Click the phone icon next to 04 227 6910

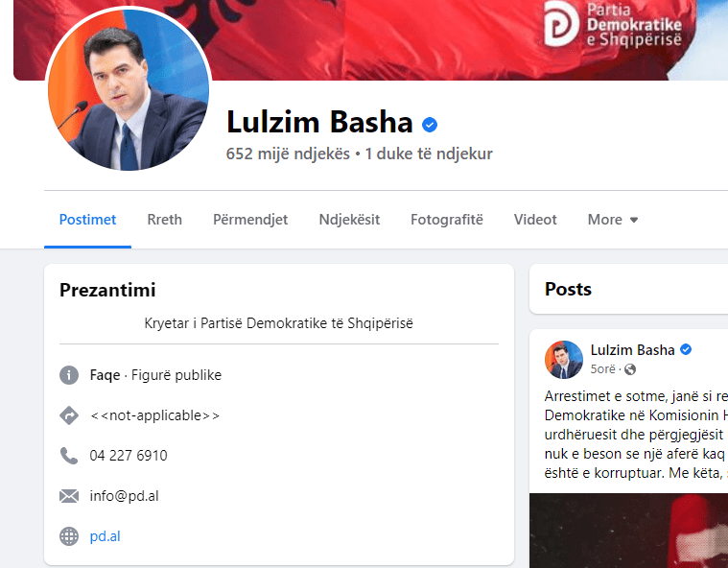pos(69,456)
